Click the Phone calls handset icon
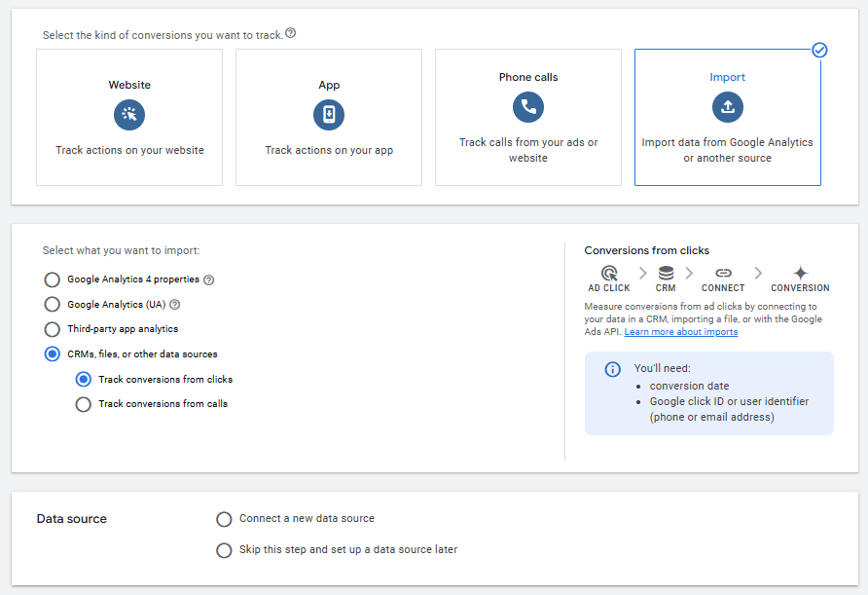868x595 pixels. [527, 107]
